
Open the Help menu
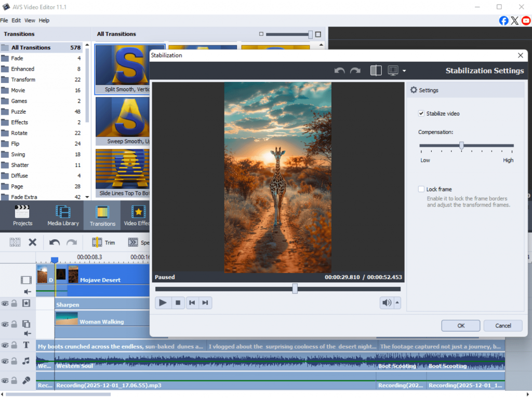[44, 20]
